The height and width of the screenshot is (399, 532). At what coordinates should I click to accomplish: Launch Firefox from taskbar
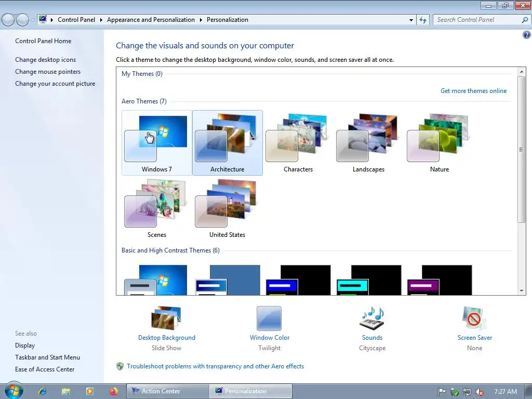point(114,391)
